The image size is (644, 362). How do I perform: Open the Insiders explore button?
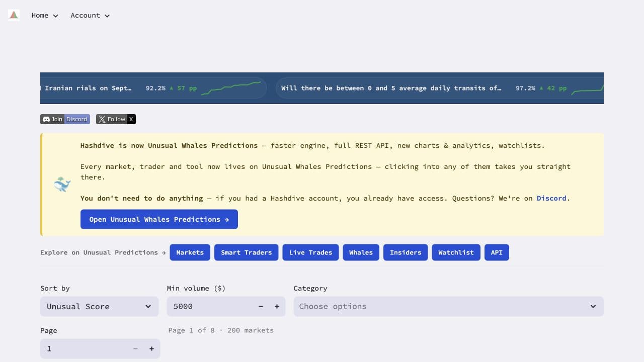[x=406, y=252]
